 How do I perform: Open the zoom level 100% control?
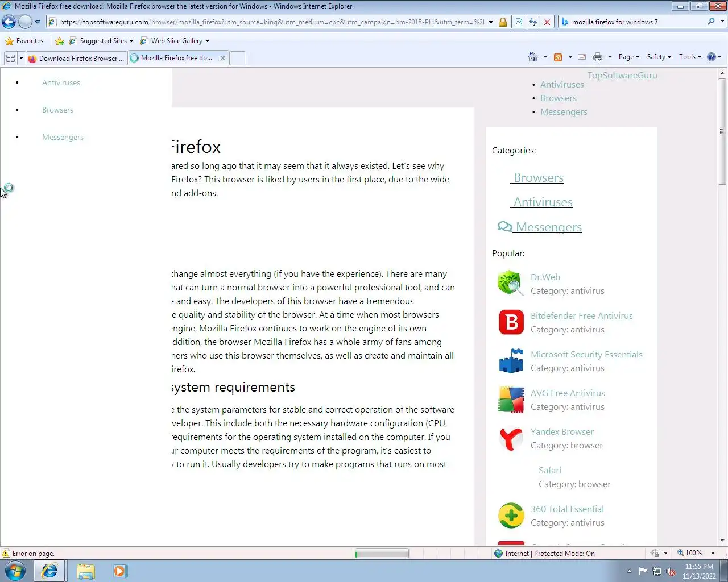point(689,553)
